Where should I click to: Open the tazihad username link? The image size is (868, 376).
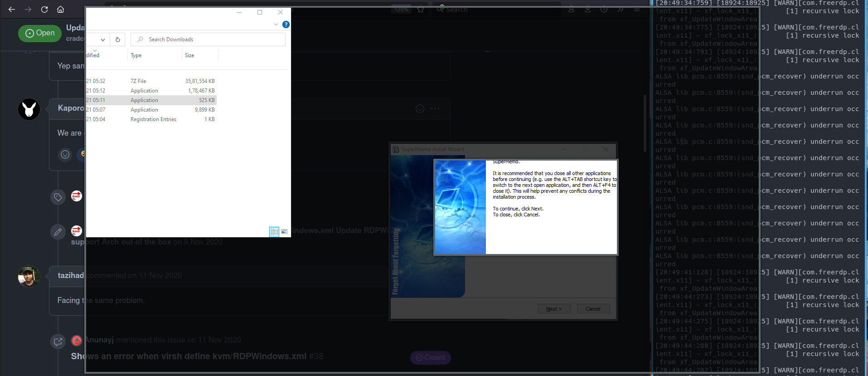click(71, 275)
